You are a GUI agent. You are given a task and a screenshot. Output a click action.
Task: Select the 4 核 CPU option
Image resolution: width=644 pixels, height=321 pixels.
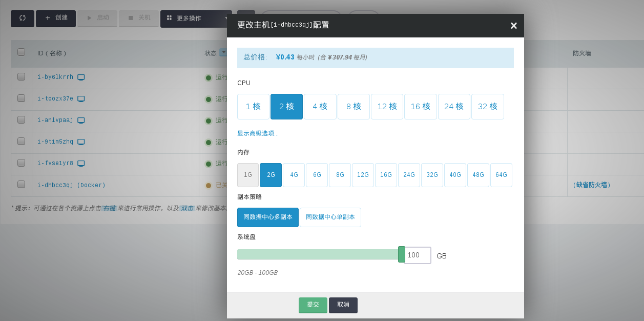(x=320, y=107)
